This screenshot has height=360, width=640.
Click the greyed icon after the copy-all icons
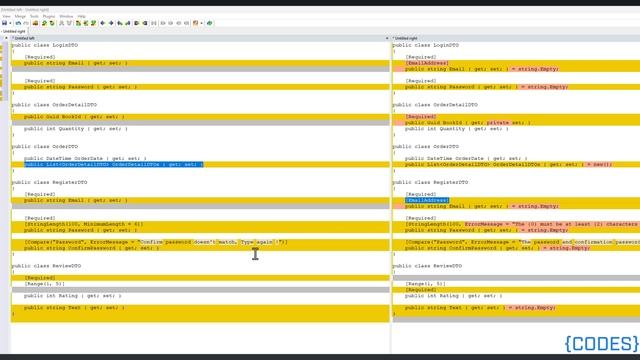click(x=154, y=23)
